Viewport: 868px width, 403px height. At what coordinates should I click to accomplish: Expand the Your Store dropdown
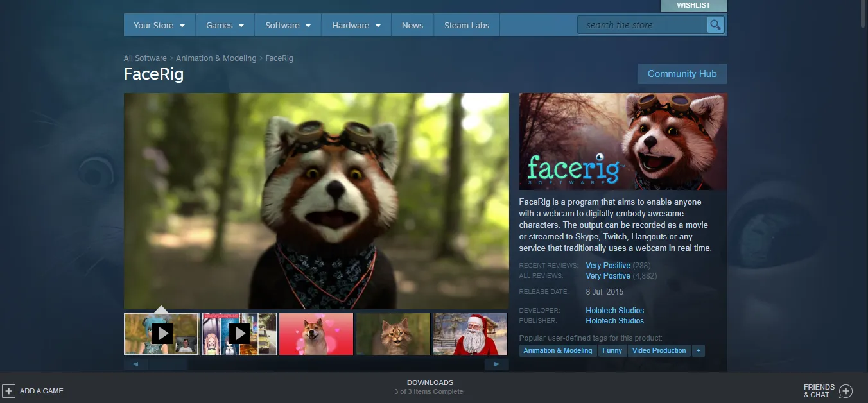tap(159, 26)
